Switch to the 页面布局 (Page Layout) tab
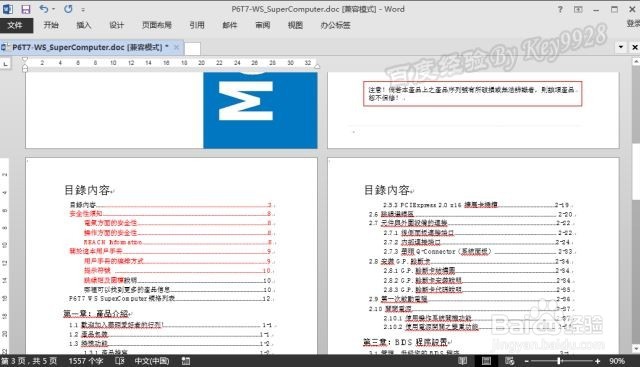Image resolution: width=640 pixels, height=367 pixels. [x=157, y=25]
